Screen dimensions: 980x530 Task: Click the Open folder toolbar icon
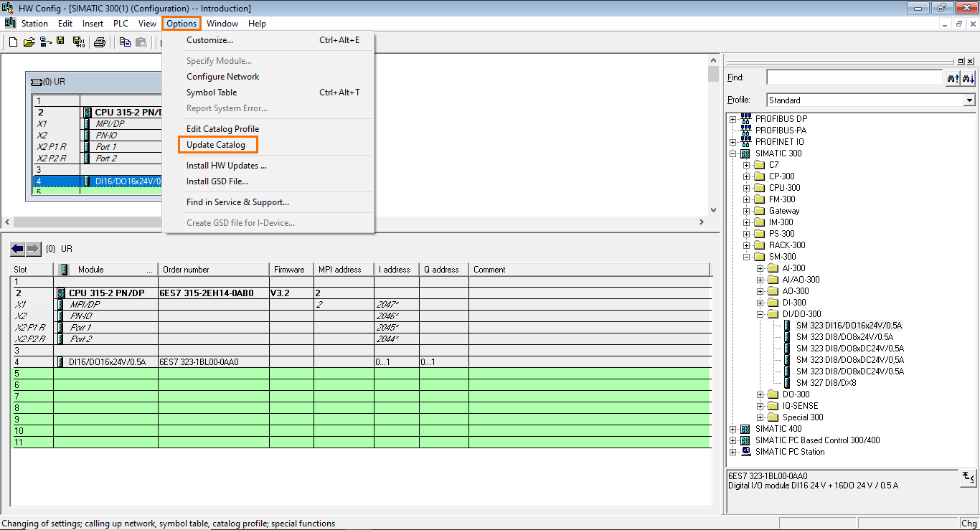[x=29, y=42]
